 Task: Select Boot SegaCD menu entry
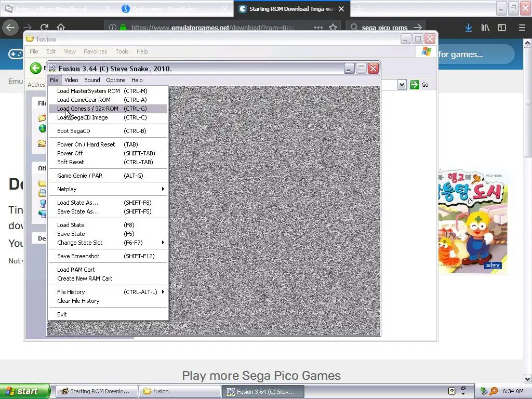[108, 131]
